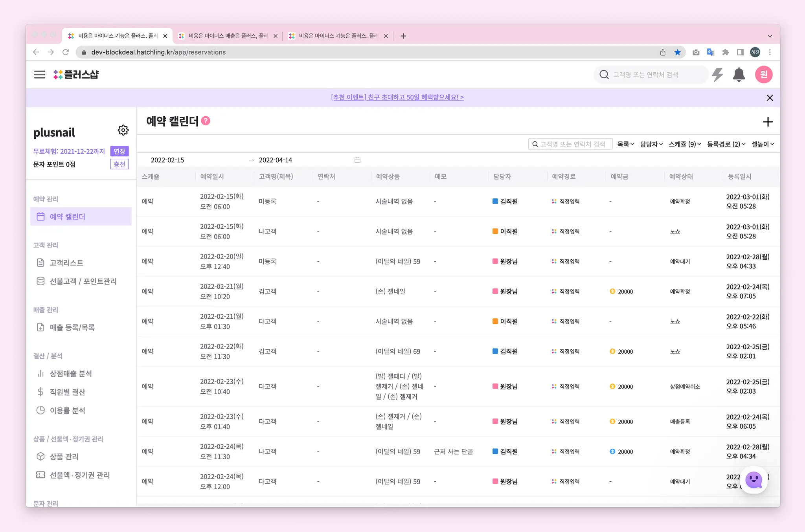This screenshot has width=805, height=532.
Task: Open the hamburger navigation menu
Action: pos(39,75)
